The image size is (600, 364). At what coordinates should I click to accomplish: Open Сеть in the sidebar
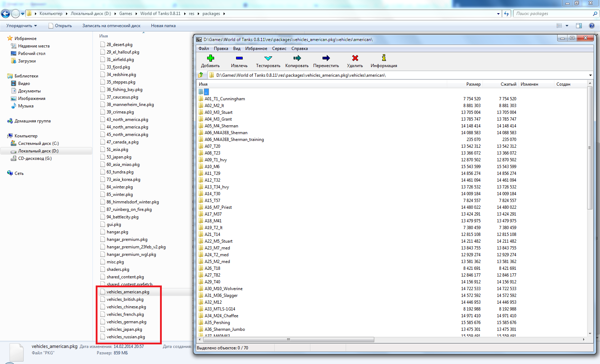tap(19, 173)
